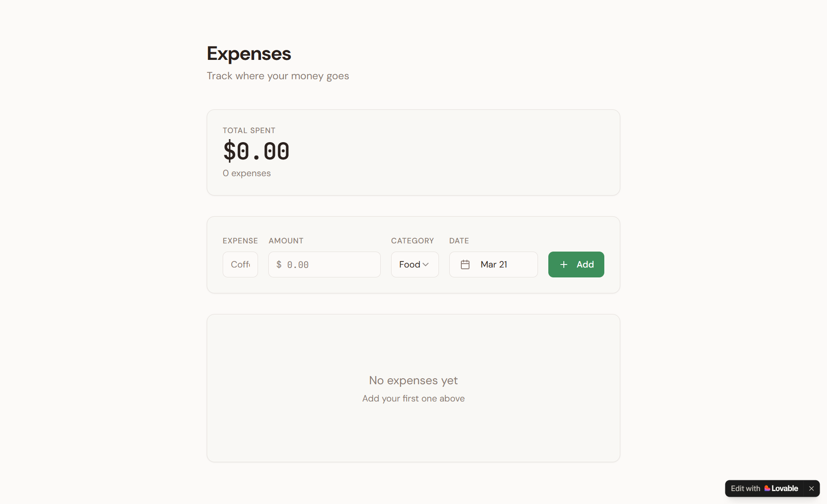Click the chevron on the Food selector
Image resolution: width=827 pixels, height=504 pixels.
(x=426, y=264)
